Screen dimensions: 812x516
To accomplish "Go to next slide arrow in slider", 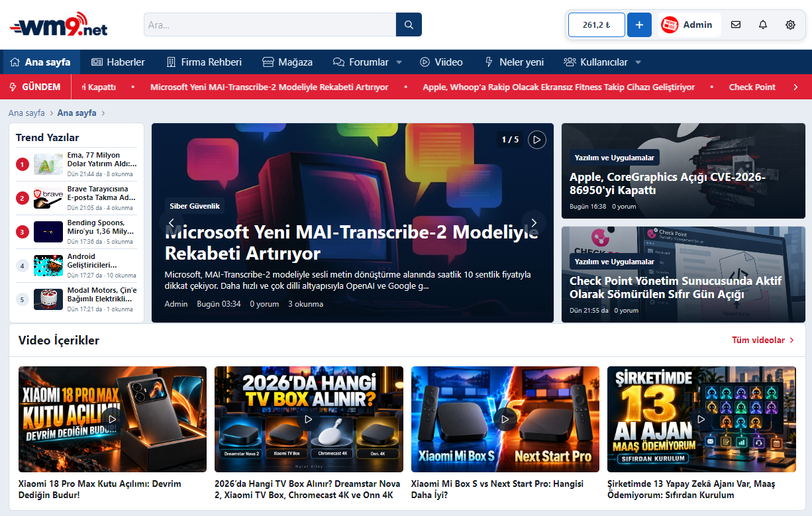I will [x=534, y=223].
